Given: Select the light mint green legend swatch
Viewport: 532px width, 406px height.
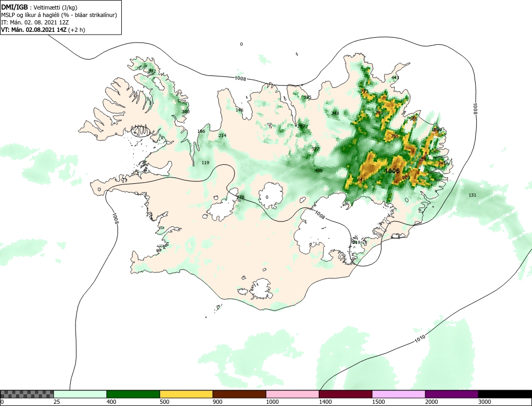Looking at the screenshot, I should pos(80,394).
